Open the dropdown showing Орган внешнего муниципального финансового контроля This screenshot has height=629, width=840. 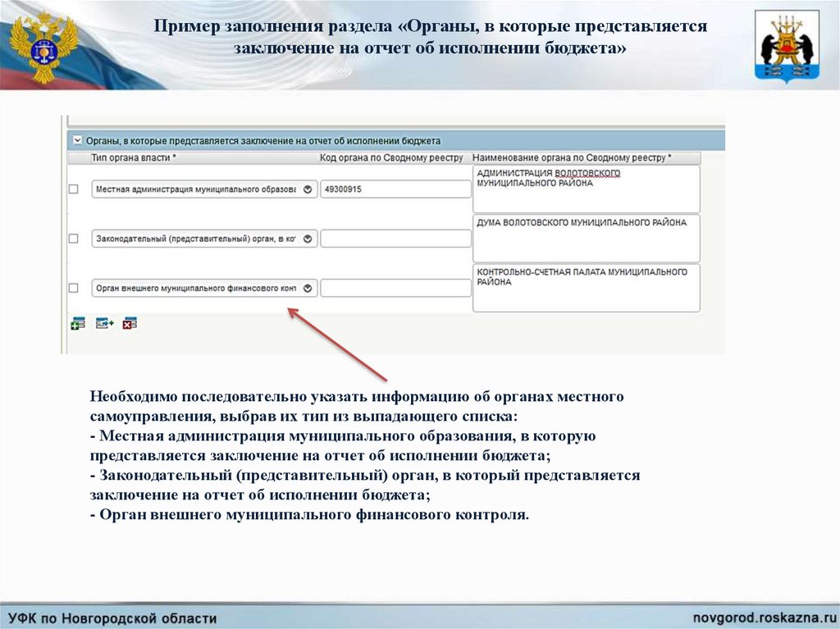point(204,288)
